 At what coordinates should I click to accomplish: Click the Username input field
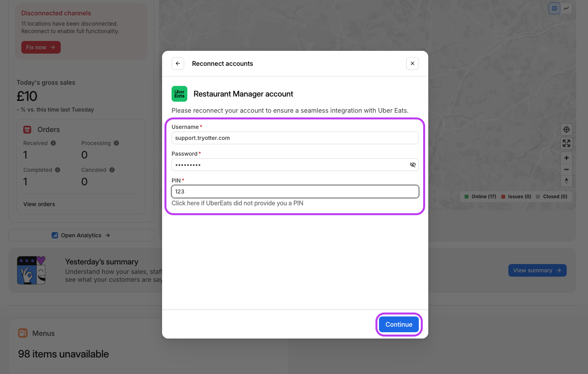pyautogui.click(x=295, y=138)
